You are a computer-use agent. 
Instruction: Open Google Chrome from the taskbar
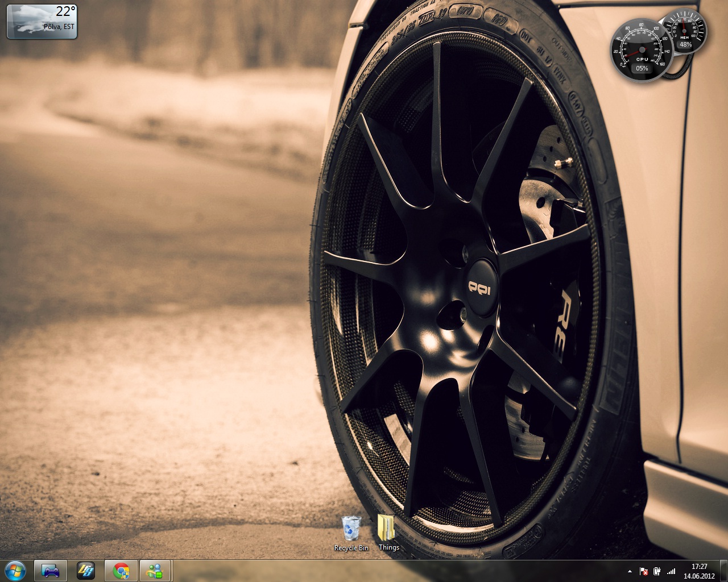point(121,571)
